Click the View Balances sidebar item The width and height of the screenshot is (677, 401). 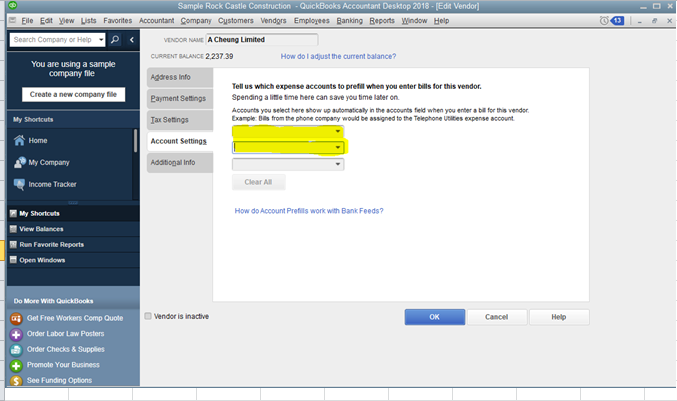(x=73, y=229)
